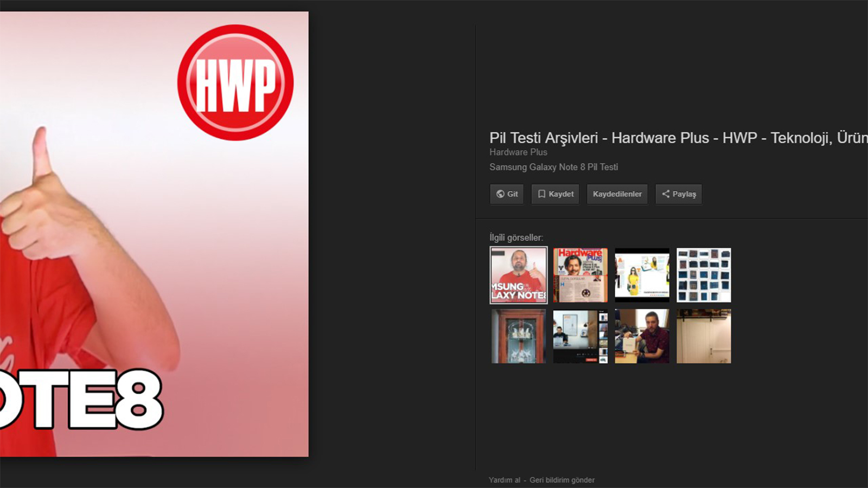This screenshot has height=488, width=868.
Task: Open the wooden display cabinet thumbnail
Action: coord(519,336)
